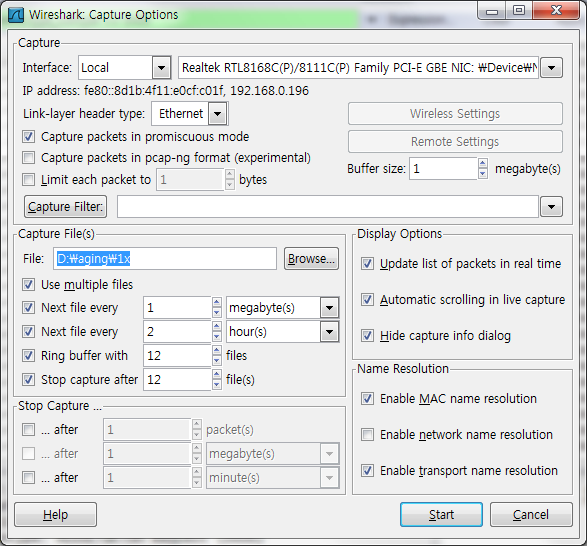Toggle Enable MAC name resolution
The width and height of the screenshot is (587, 546).
[x=367, y=398]
